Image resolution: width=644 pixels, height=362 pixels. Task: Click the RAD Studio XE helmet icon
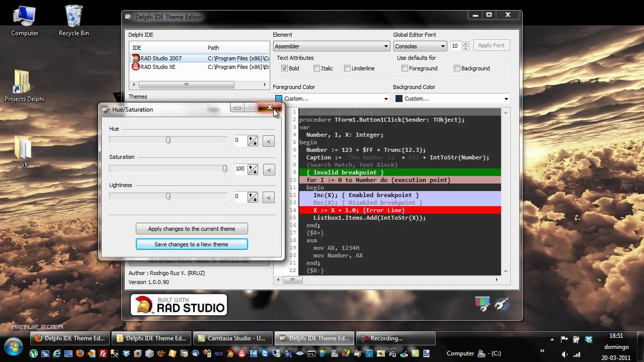135,67
